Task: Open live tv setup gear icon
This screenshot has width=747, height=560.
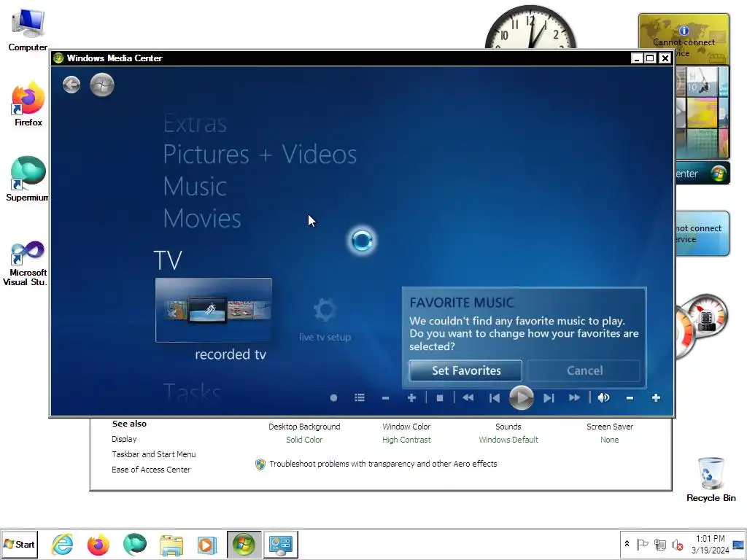Action: [x=325, y=310]
